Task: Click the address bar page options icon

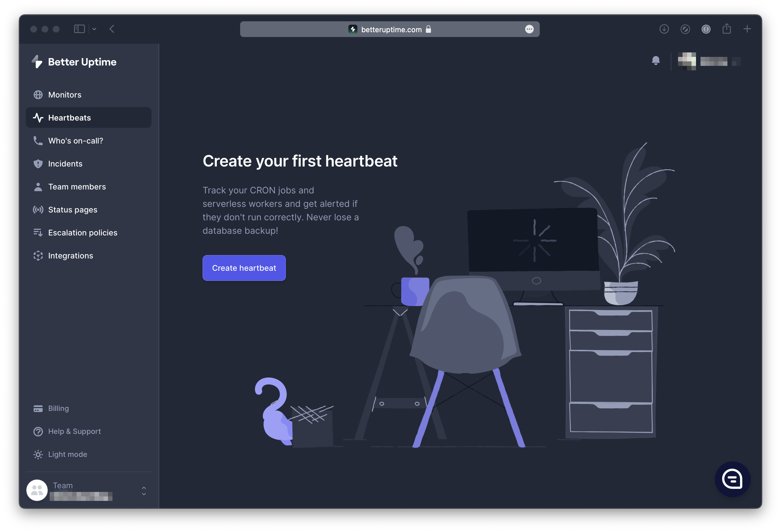Action: (529, 29)
